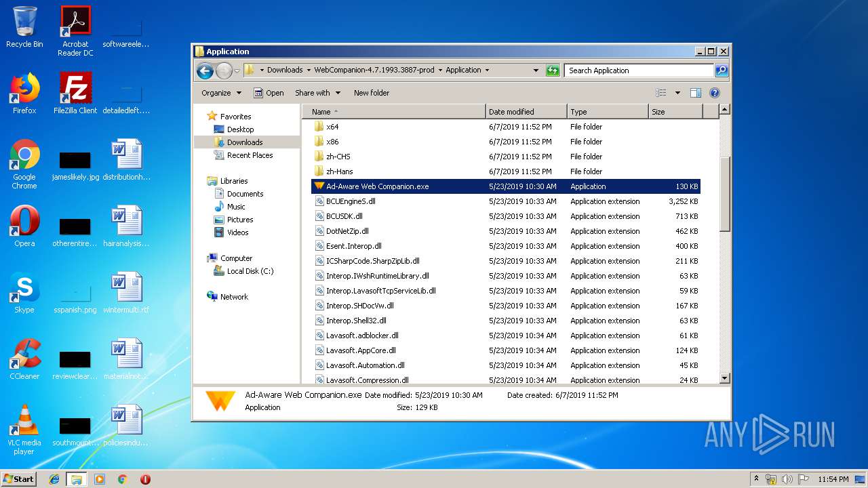Click file list scrollbar down arrow

pos(724,378)
